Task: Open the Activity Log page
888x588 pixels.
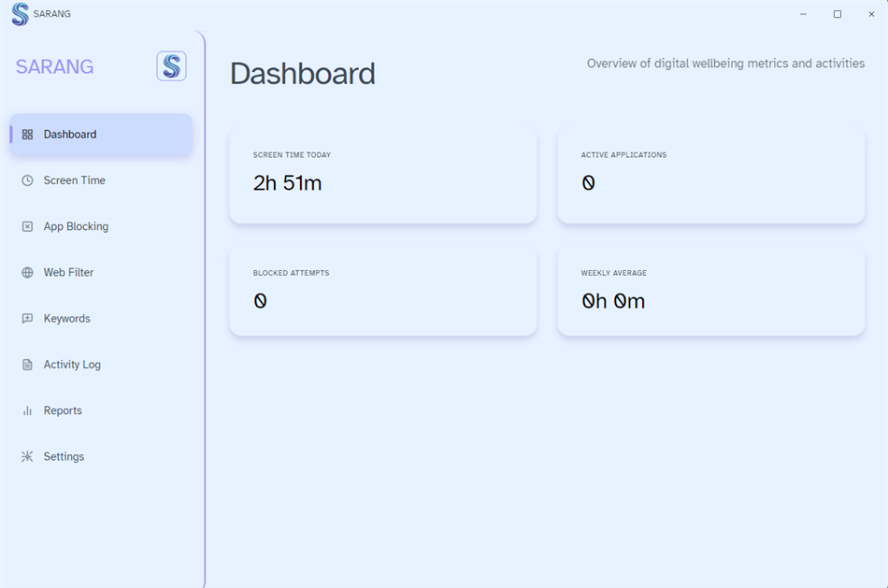Action: tap(101, 365)
